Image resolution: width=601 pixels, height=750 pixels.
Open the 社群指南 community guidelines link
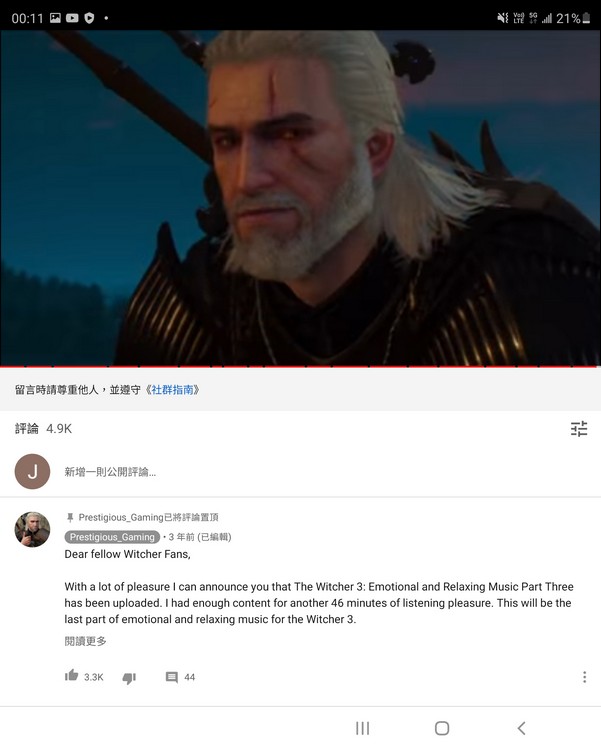coord(172,390)
